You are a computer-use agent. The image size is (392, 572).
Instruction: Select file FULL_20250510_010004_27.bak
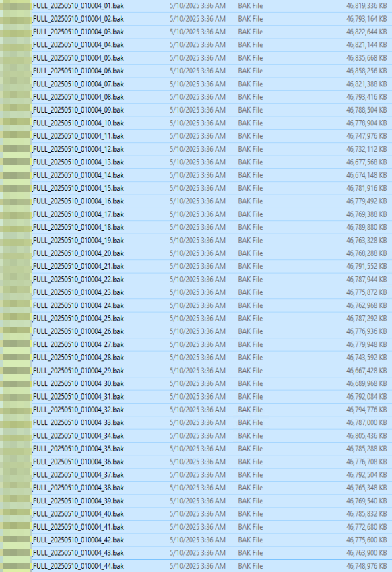tap(78, 345)
